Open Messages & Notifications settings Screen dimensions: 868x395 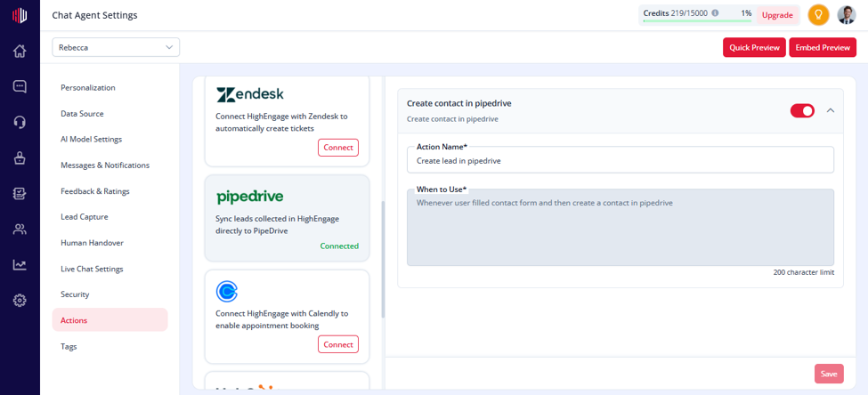(x=105, y=165)
